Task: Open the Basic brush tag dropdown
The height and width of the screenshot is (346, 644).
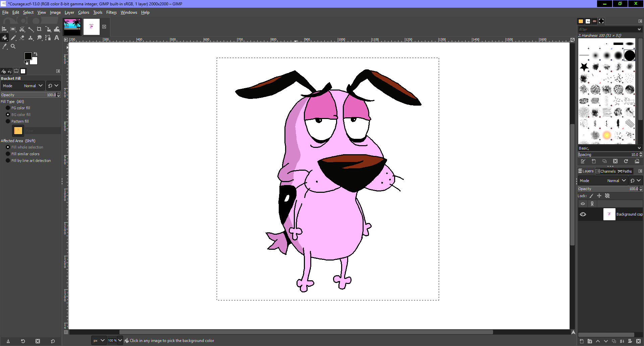Action: click(639, 148)
